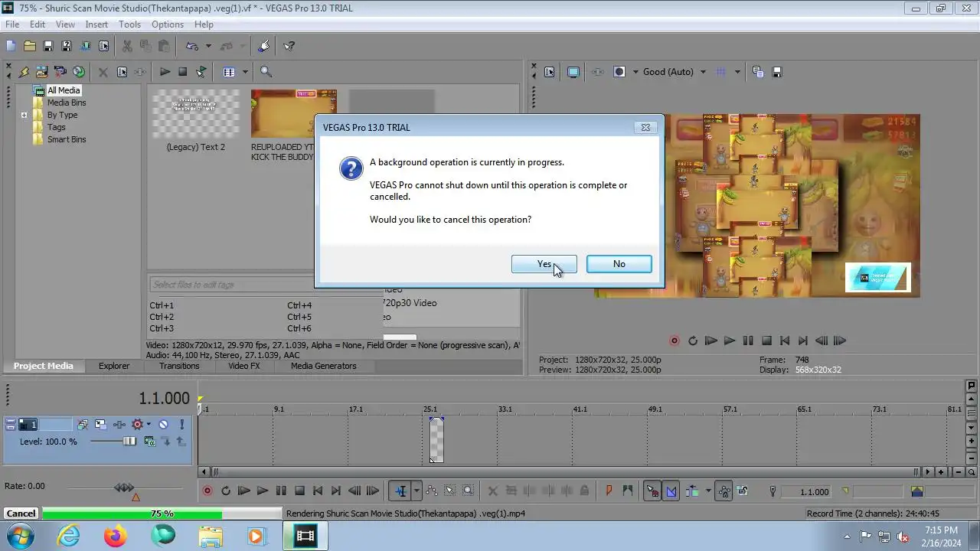Select the Smart Bins folder
This screenshot has height=551, width=980.
[x=67, y=139]
